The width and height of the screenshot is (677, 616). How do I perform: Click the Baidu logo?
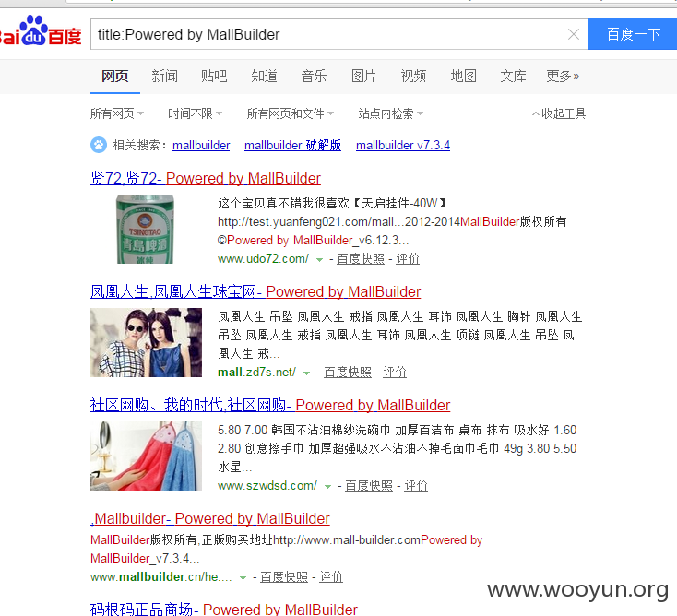click(41, 31)
